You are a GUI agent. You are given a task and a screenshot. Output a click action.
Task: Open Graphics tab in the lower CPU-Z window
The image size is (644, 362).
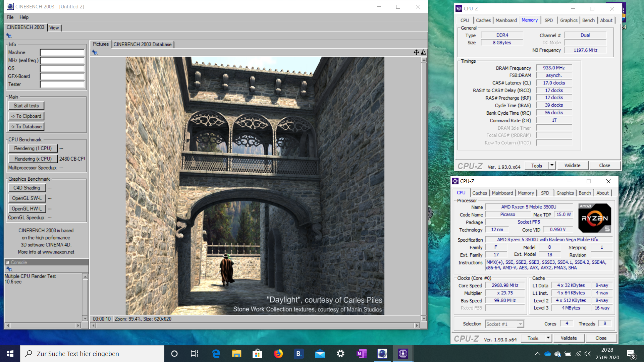coord(565,193)
